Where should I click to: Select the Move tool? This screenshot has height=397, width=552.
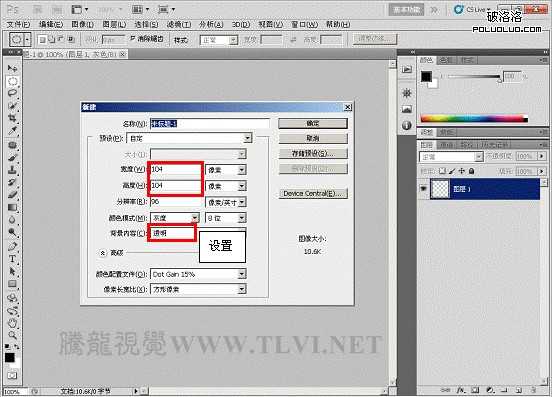click(x=12, y=68)
